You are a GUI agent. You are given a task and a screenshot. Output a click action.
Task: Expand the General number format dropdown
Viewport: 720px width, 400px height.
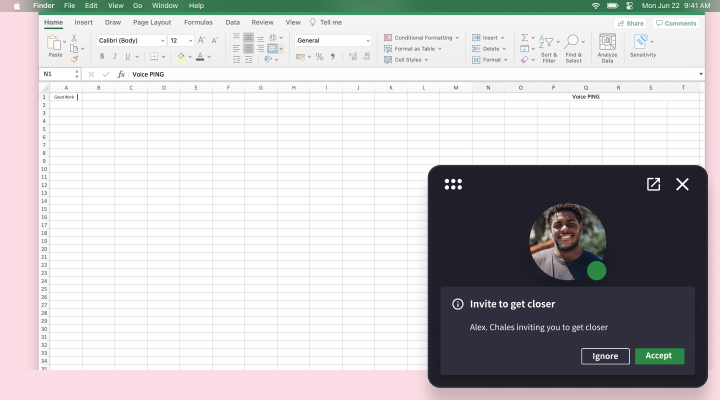coord(333,41)
